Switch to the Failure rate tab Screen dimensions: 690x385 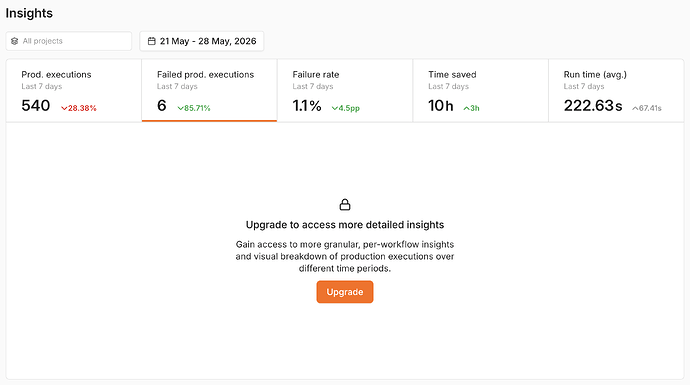coord(345,91)
